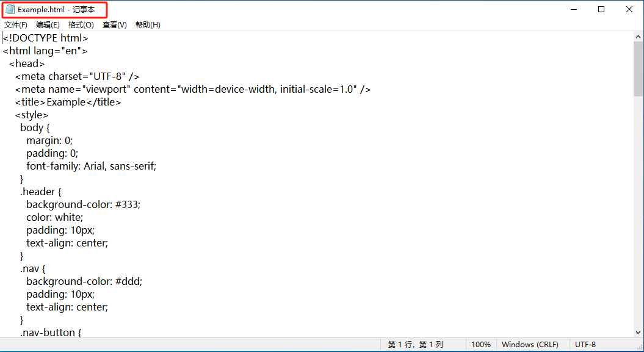This screenshot has height=352, width=644.
Task: Open the 帮助(H) menu
Action: point(148,25)
